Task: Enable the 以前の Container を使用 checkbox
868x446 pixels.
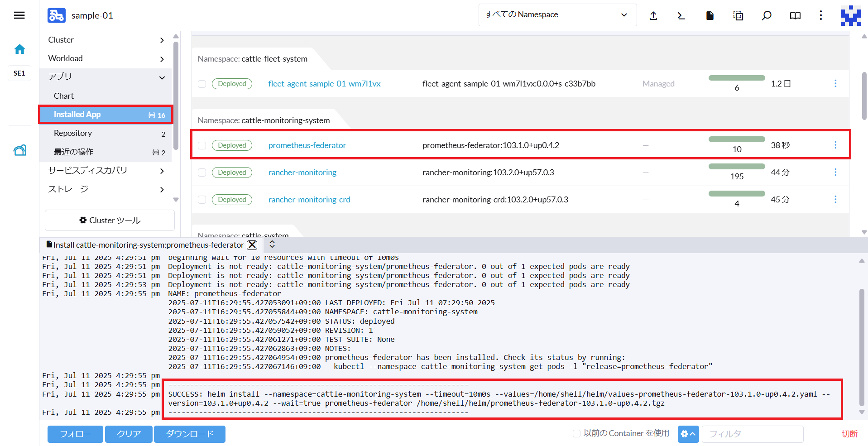Action: pyautogui.click(x=576, y=433)
